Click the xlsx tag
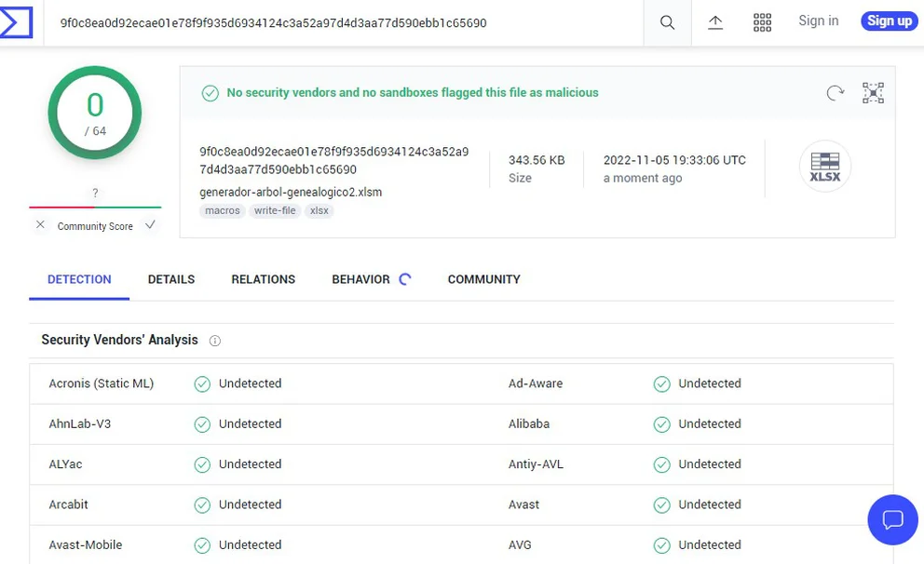 [319, 210]
